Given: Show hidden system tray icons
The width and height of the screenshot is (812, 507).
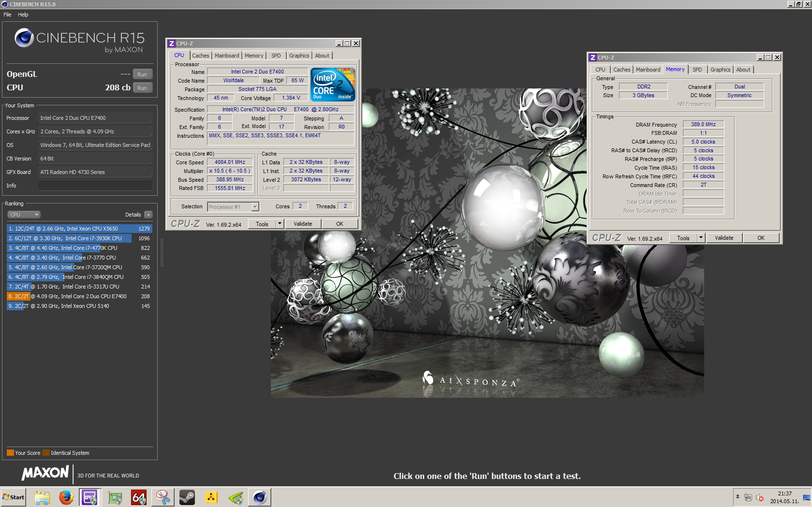Looking at the screenshot, I should (x=738, y=497).
